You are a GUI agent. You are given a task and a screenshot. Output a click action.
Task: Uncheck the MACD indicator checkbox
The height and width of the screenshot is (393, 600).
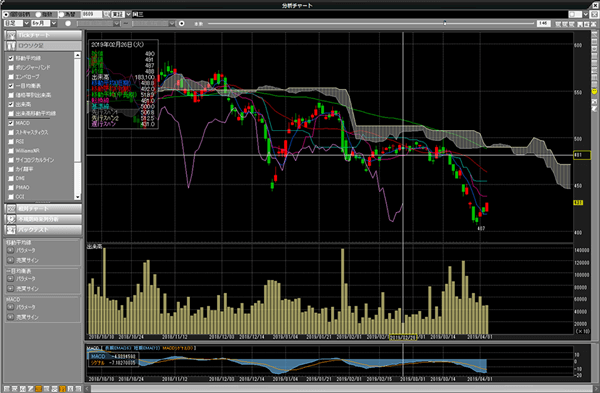(11, 123)
